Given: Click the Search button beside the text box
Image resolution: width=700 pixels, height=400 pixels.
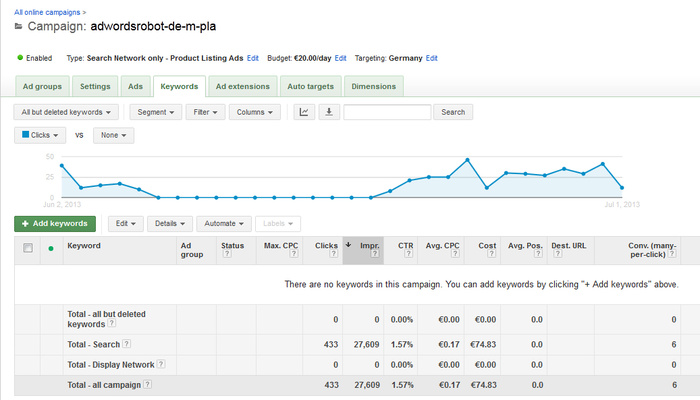Looking at the screenshot, I should [x=453, y=112].
